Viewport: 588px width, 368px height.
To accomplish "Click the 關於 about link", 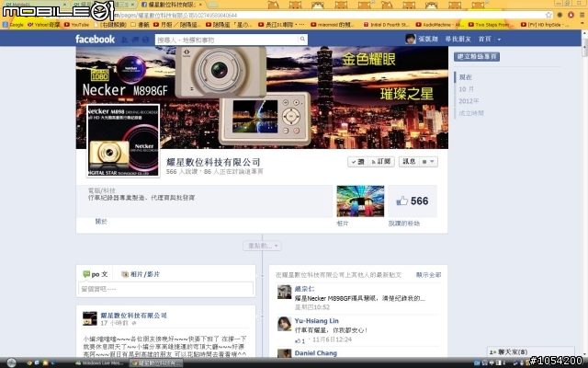I will tap(101, 222).
